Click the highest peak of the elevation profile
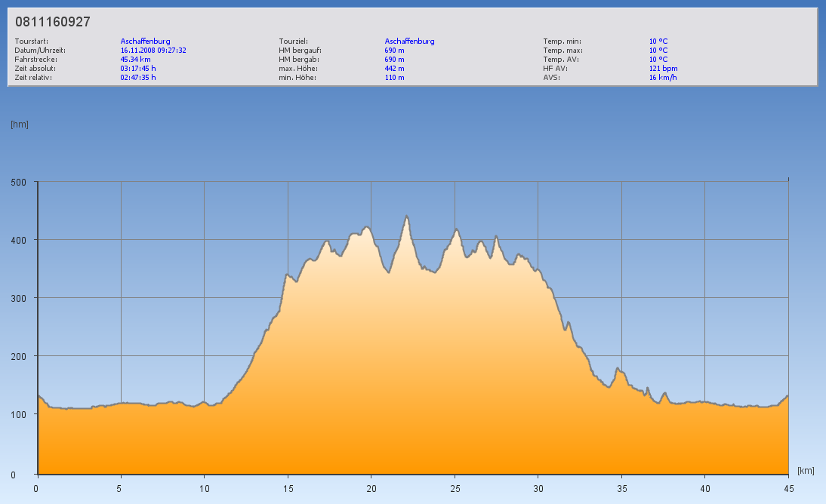The height and width of the screenshot is (504, 826). (407, 217)
